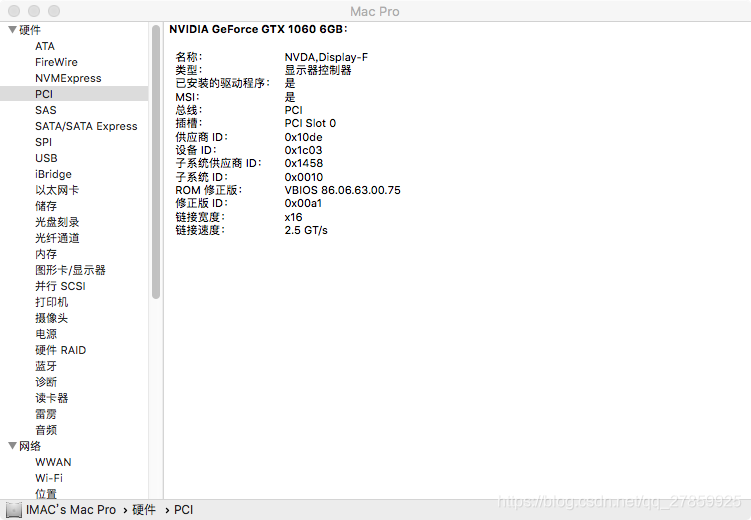The height and width of the screenshot is (520, 751).
Task: Open the NVMExpress sidebar entry
Action: point(68,78)
